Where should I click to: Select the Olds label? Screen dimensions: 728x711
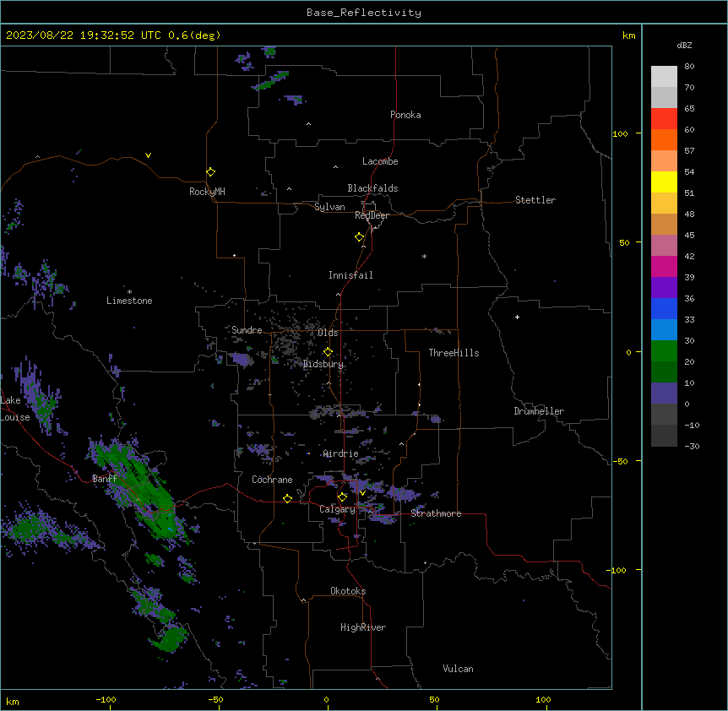pyautogui.click(x=328, y=333)
